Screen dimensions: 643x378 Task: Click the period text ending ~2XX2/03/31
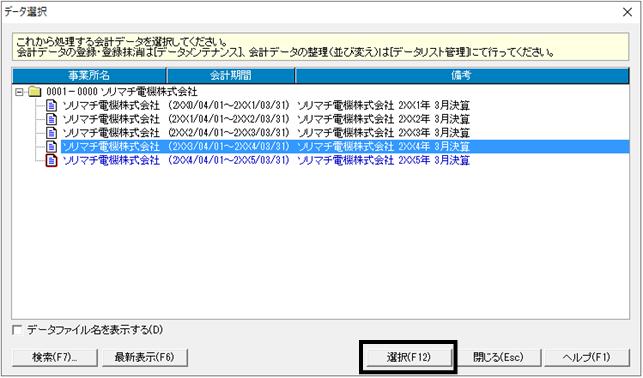(x=229, y=119)
